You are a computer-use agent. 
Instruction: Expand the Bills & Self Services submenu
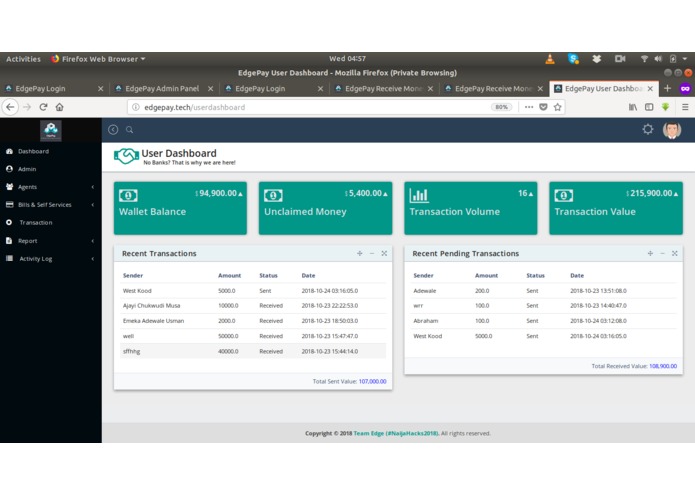click(x=93, y=205)
